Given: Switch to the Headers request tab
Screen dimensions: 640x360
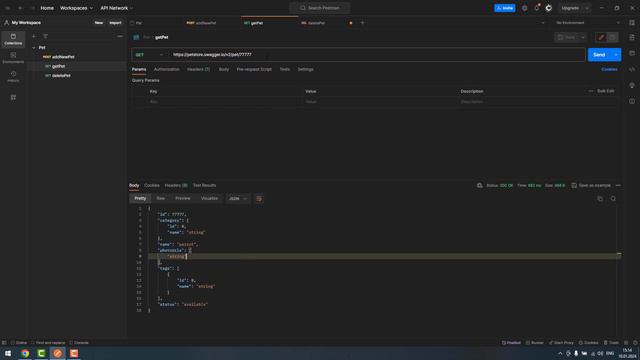Looking at the screenshot, I should click(x=198, y=69).
